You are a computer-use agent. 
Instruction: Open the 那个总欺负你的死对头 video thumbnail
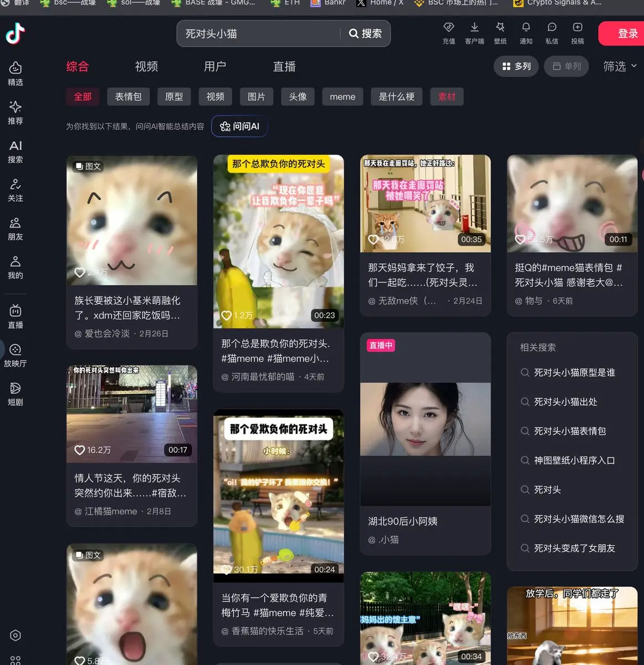279,242
